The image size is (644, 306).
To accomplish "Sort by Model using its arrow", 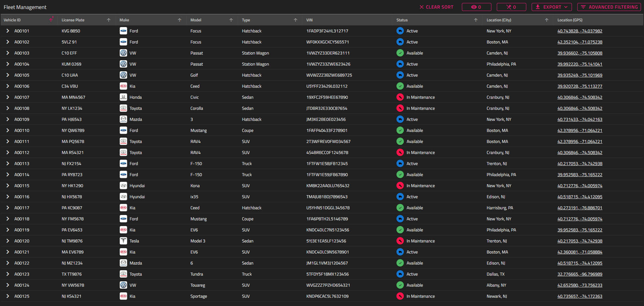I will [x=231, y=20].
